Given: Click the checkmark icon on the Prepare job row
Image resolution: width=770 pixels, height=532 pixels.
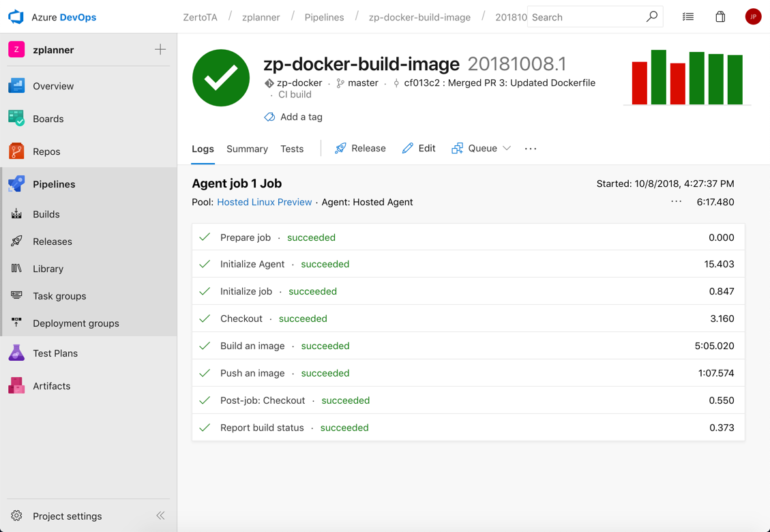Looking at the screenshot, I should click(205, 237).
